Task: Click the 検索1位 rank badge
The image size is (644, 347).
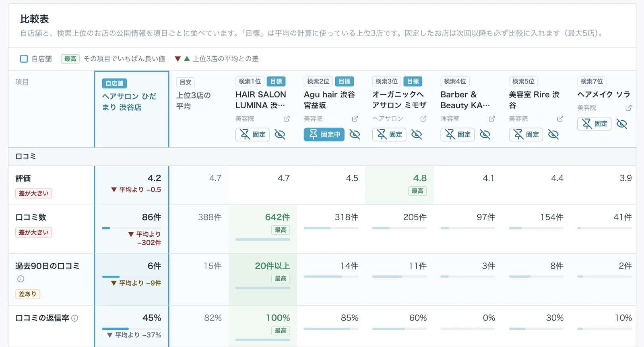Action: click(x=250, y=81)
